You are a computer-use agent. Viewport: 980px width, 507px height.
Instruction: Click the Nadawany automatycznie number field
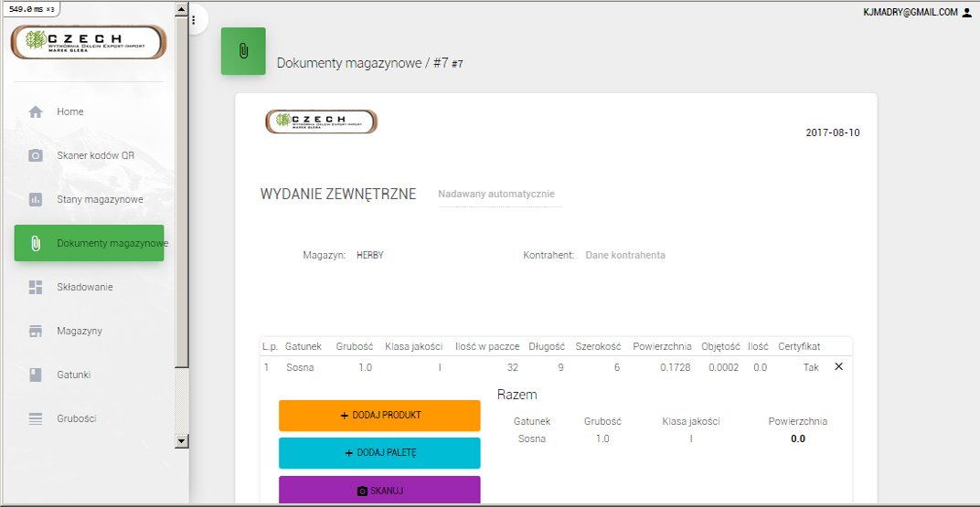click(x=499, y=195)
